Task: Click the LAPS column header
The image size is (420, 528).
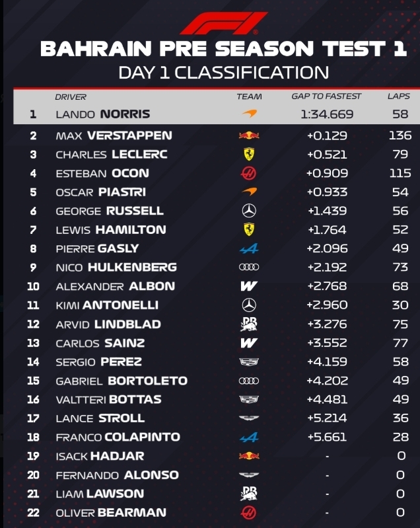Action: (x=398, y=96)
